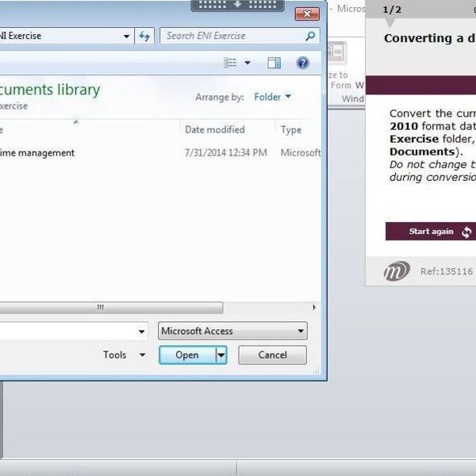
Task: Sort by the Type column header
Action: tap(291, 129)
